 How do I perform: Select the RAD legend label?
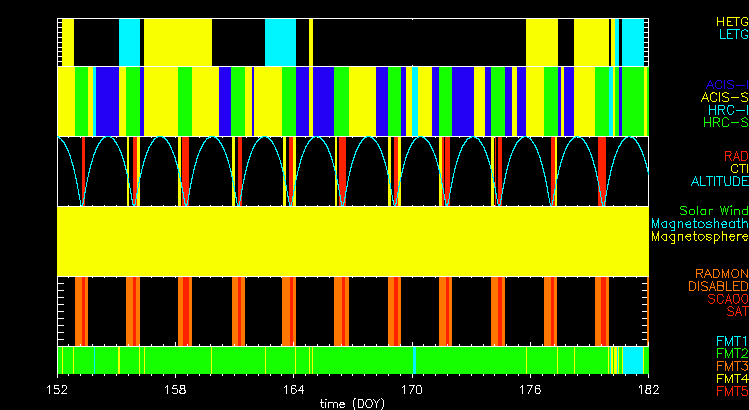(x=735, y=156)
